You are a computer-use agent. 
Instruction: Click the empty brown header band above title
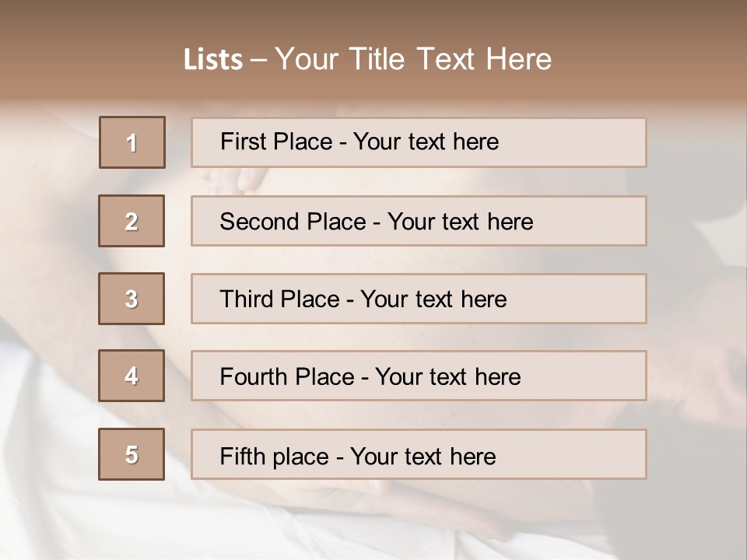pos(373,19)
